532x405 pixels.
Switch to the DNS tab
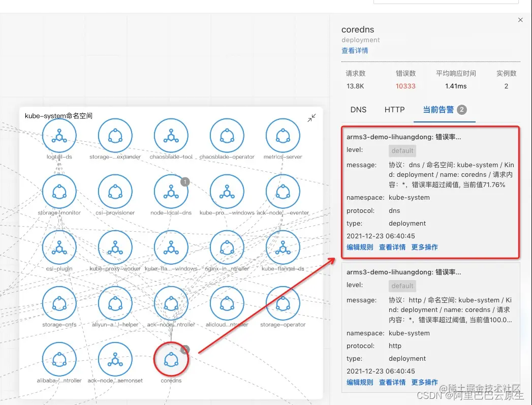coord(358,110)
